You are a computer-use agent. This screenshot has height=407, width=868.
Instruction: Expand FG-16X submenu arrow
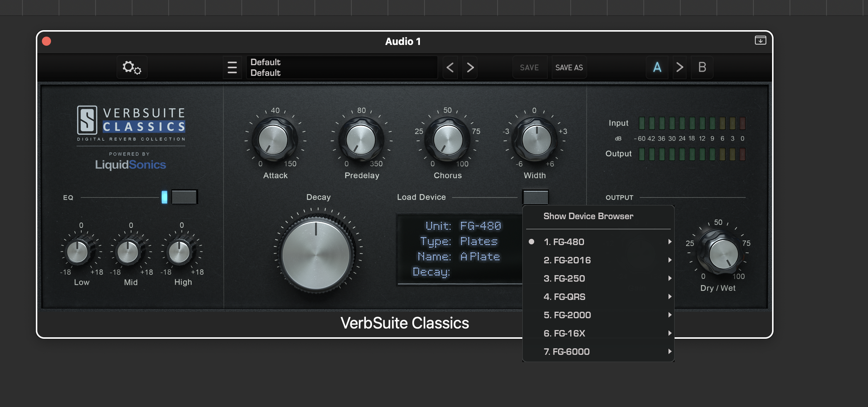click(x=670, y=333)
